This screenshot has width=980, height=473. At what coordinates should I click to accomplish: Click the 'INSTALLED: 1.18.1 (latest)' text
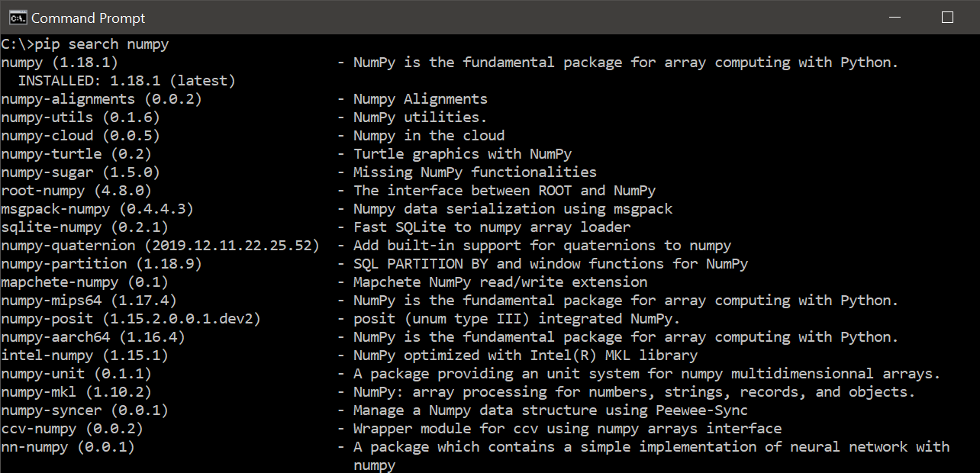[x=127, y=81]
